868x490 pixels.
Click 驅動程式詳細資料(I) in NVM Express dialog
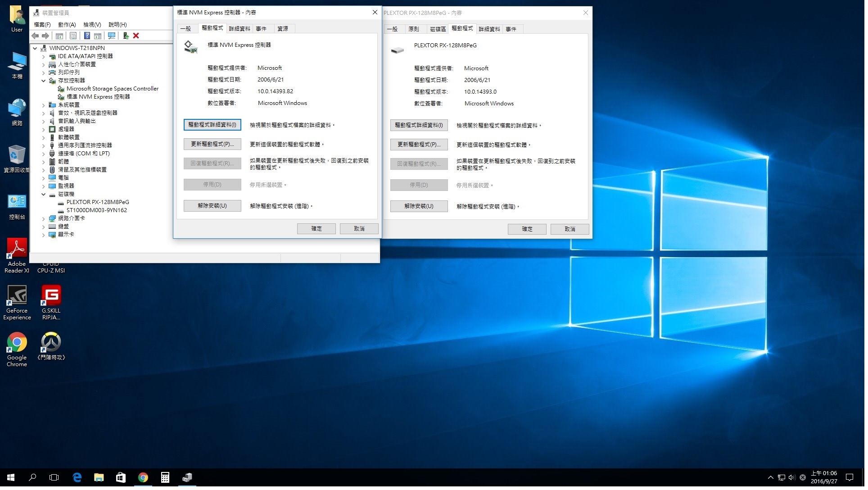213,125
